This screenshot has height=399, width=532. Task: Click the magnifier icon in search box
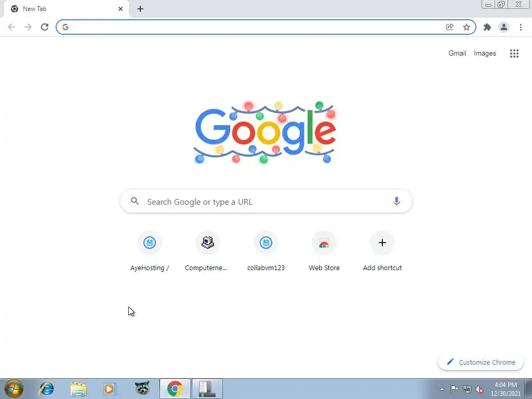(x=135, y=201)
